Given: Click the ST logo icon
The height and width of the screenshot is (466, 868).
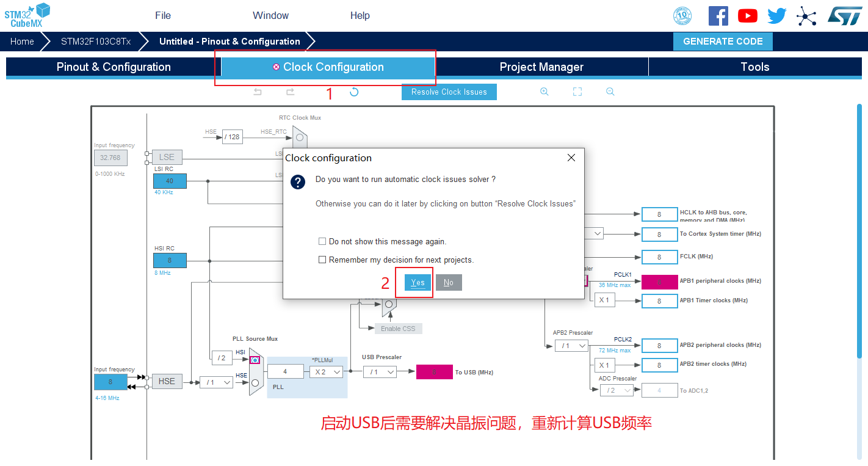Looking at the screenshot, I should tap(845, 16).
